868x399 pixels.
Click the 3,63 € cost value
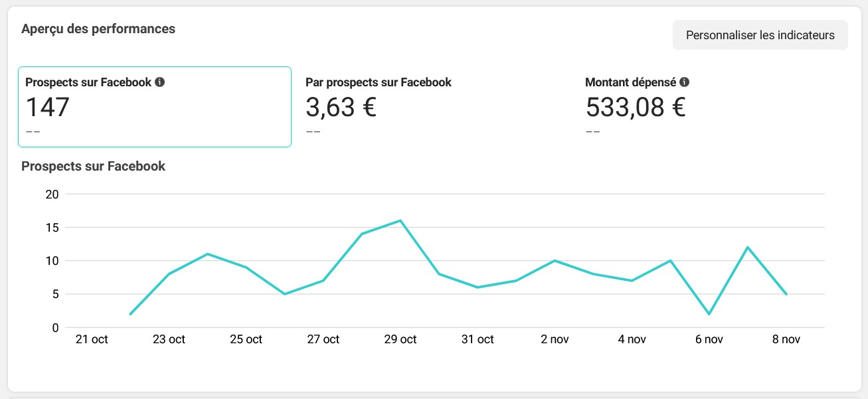pyautogui.click(x=340, y=108)
